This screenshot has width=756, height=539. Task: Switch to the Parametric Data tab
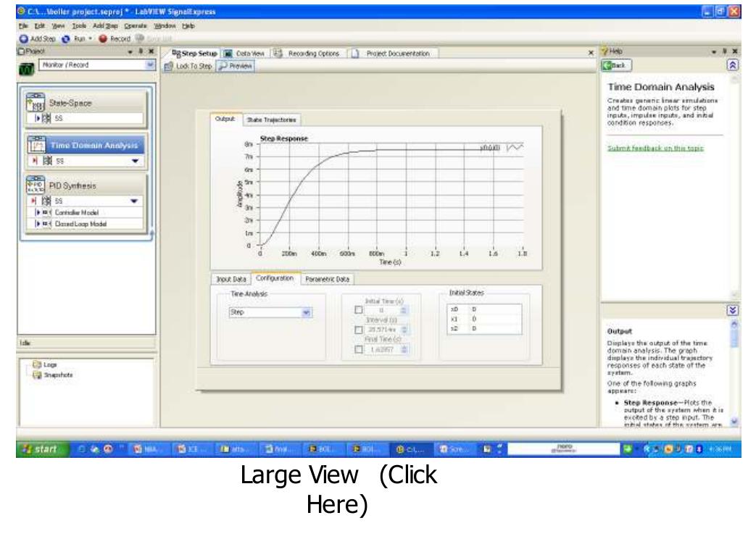[x=328, y=279]
